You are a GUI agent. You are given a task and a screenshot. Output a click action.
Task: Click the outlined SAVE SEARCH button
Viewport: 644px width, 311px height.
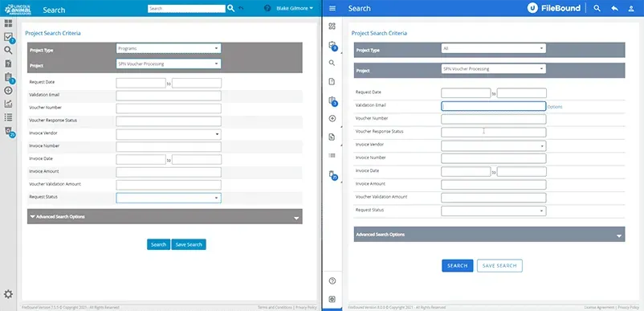pos(499,266)
